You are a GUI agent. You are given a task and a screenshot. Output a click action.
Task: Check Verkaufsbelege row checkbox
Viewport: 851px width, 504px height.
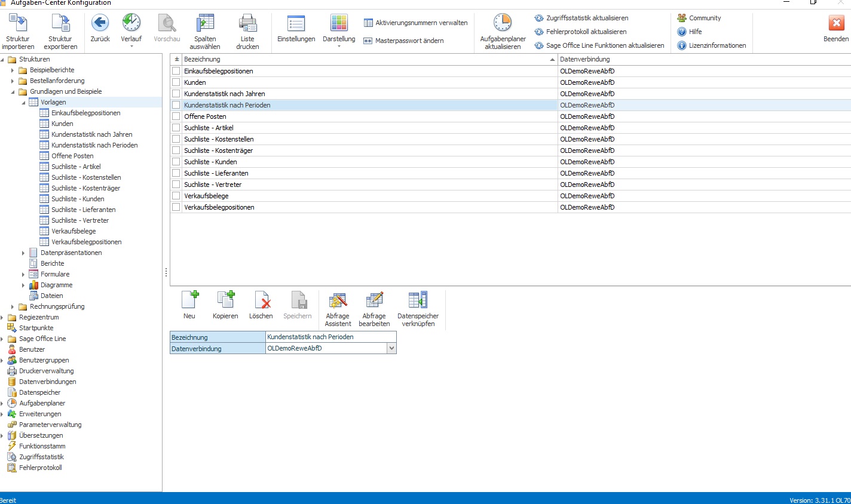click(x=176, y=196)
